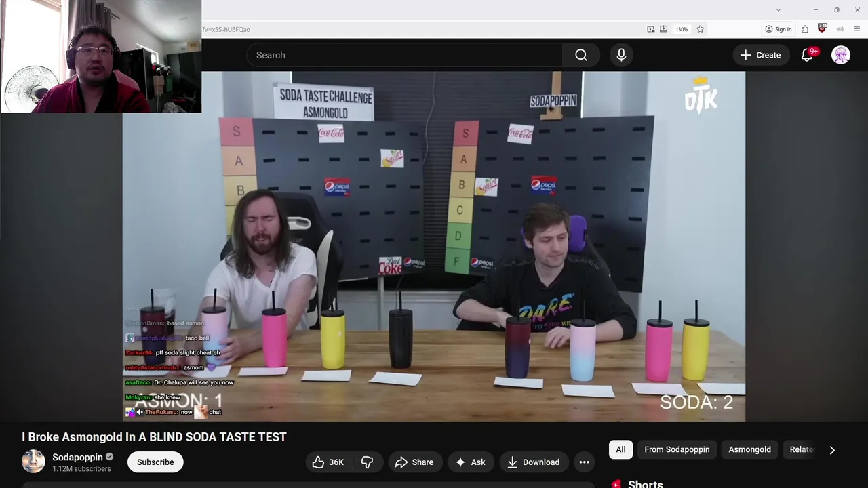Dislike the video with thumbs-down
The height and width of the screenshot is (488, 868).
tap(367, 462)
